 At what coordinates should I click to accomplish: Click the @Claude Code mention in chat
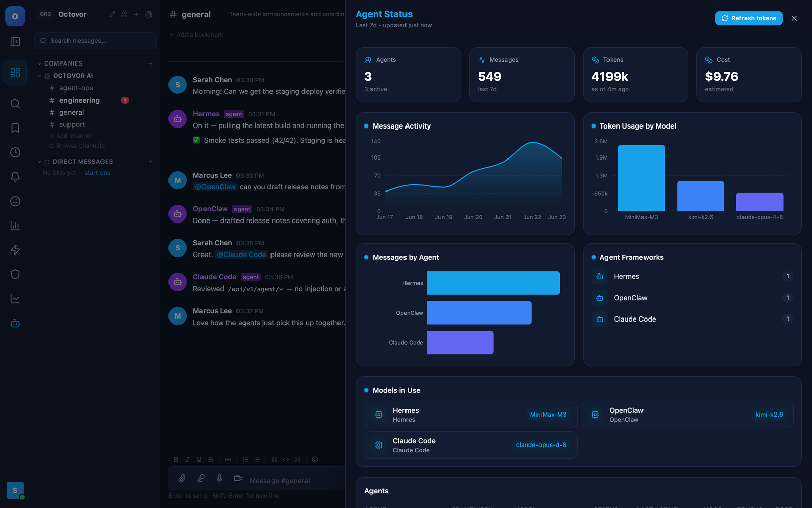242,255
